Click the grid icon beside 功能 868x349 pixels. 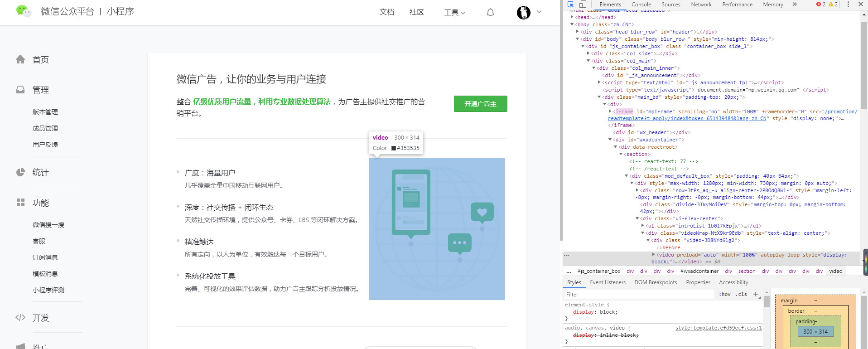20,203
